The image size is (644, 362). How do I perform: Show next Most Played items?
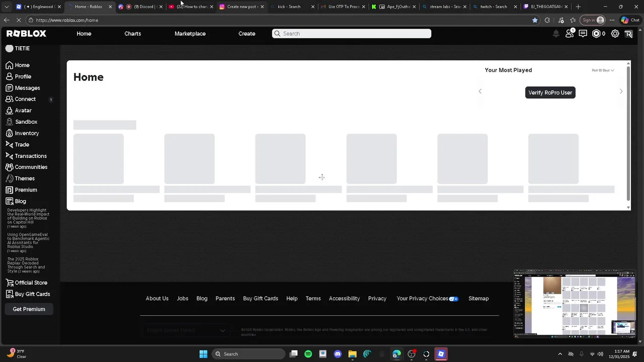click(x=621, y=91)
